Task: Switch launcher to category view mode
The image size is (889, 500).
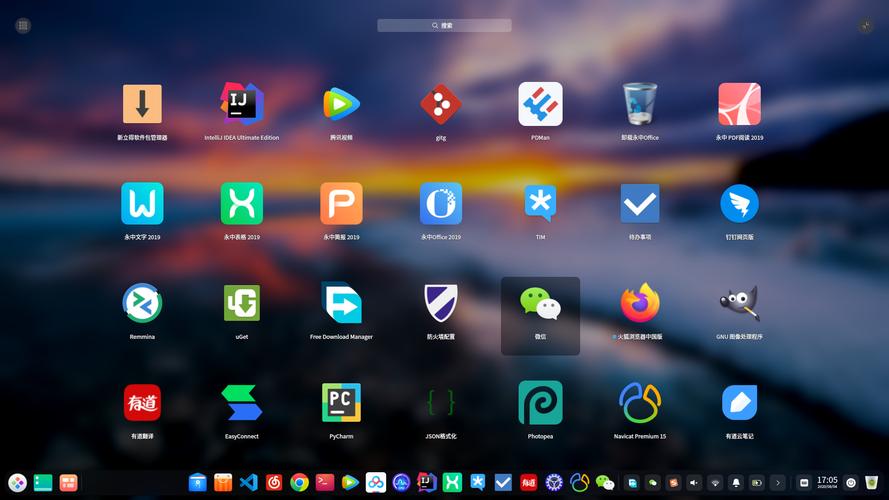Action: point(23,26)
